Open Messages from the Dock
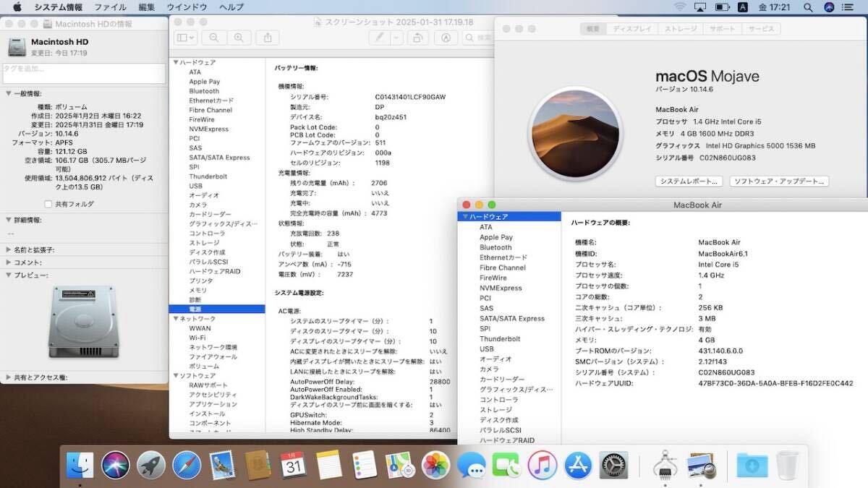The width and height of the screenshot is (868, 488). click(471, 465)
